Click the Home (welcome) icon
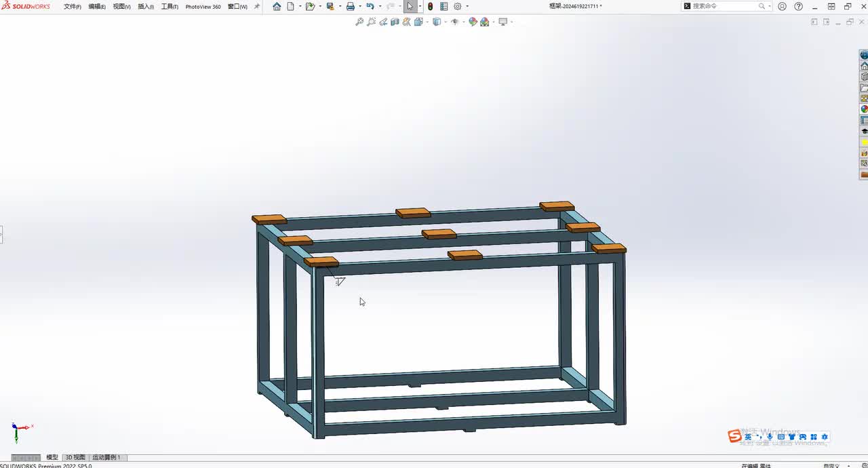 point(277,6)
